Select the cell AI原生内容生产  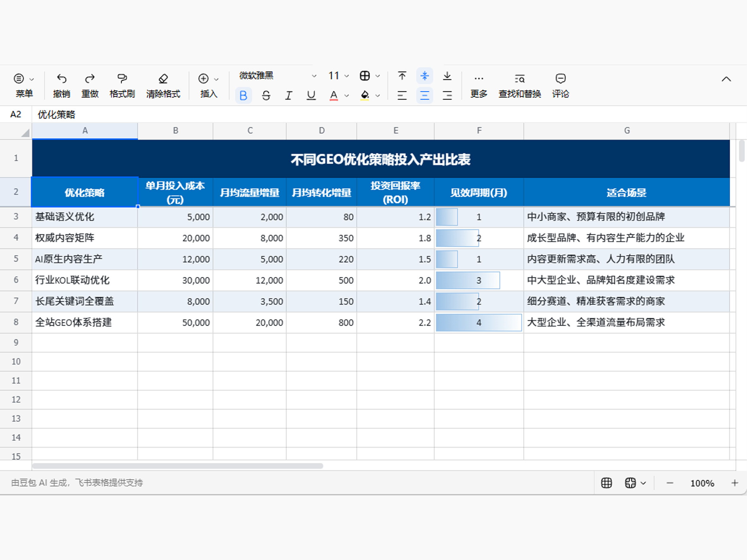point(85,259)
